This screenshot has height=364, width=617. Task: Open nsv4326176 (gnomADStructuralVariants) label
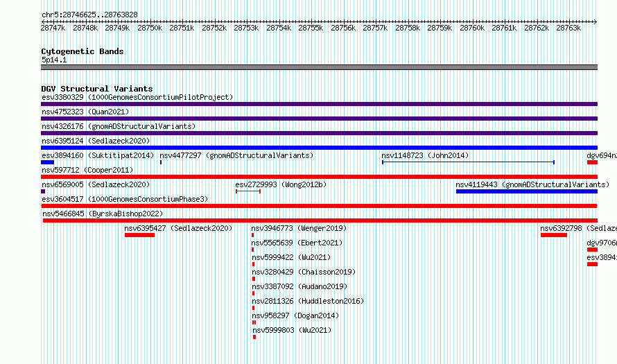119,126
